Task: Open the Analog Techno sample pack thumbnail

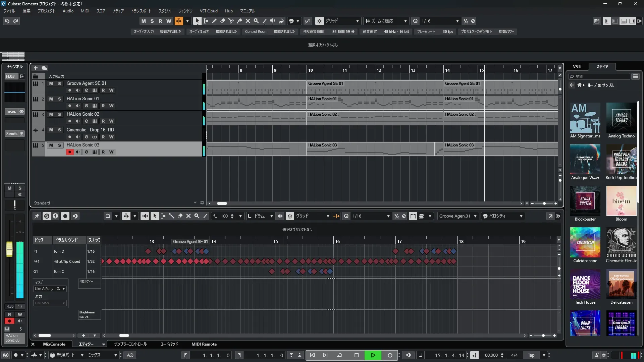Action: tap(621, 118)
